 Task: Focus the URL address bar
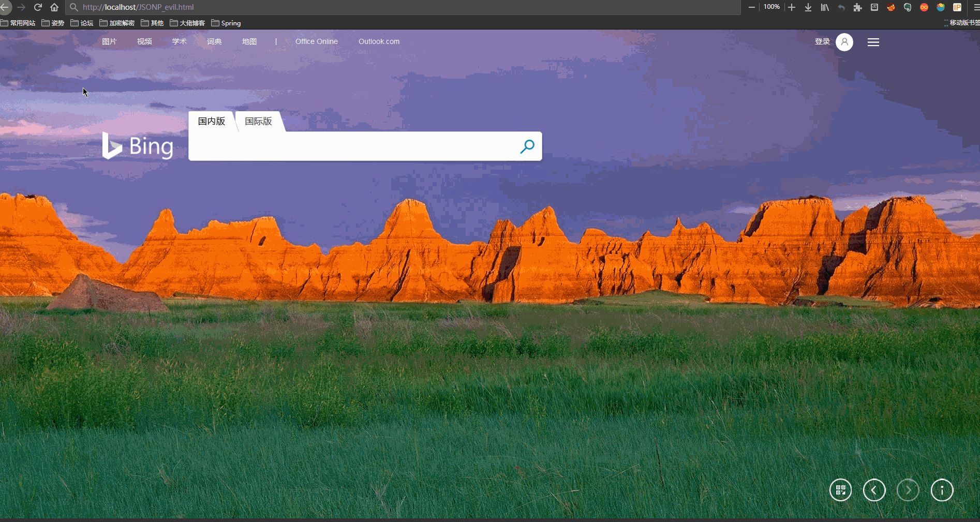(x=404, y=7)
